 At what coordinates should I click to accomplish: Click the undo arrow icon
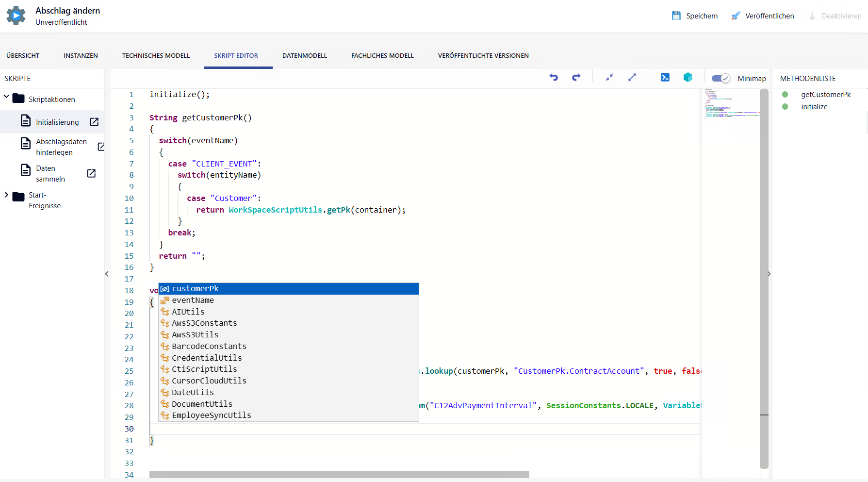554,77
